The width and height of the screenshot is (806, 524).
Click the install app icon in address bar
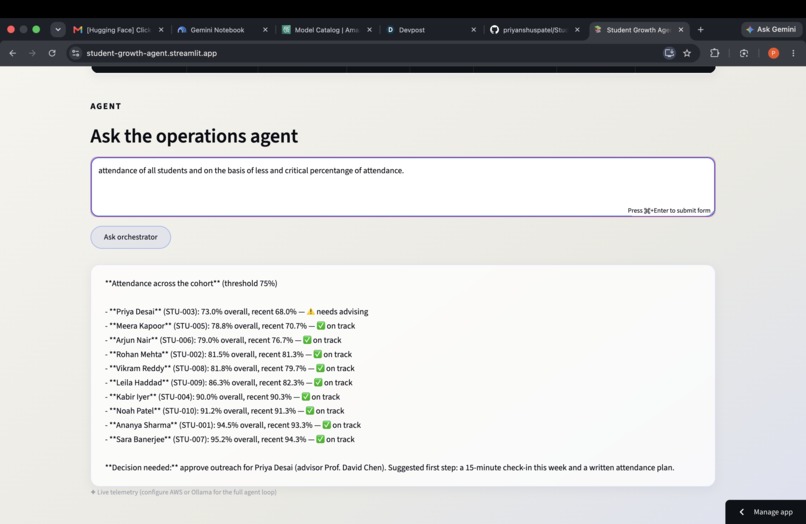click(669, 53)
